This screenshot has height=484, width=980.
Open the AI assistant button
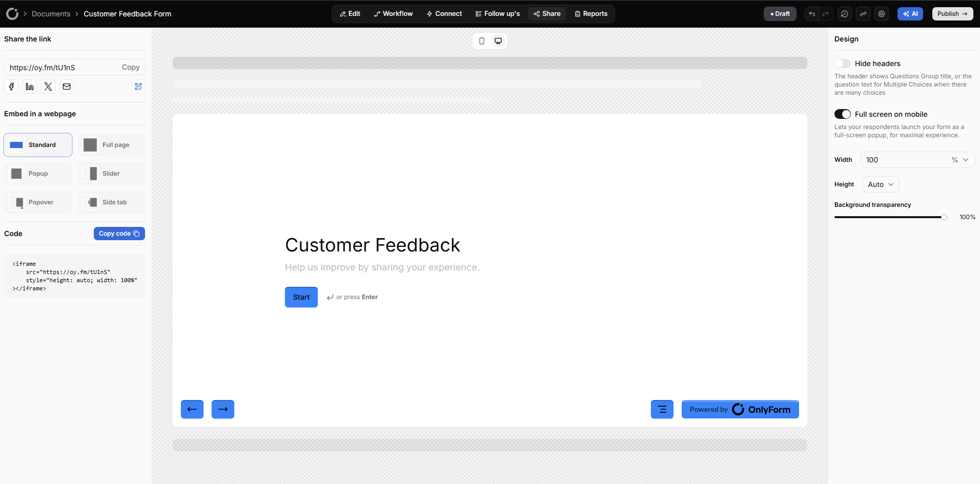point(910,14)
